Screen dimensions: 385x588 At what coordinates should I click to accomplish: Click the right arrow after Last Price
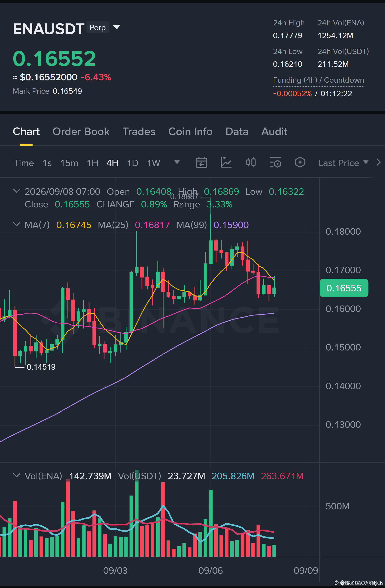pos(378,162)
